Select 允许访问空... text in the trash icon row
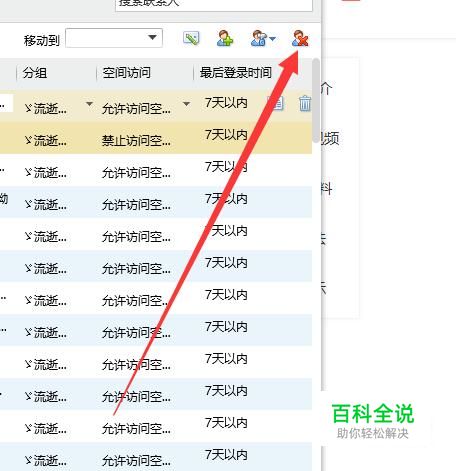The width and height of the screenshot is (456, 471). (136, 109)
